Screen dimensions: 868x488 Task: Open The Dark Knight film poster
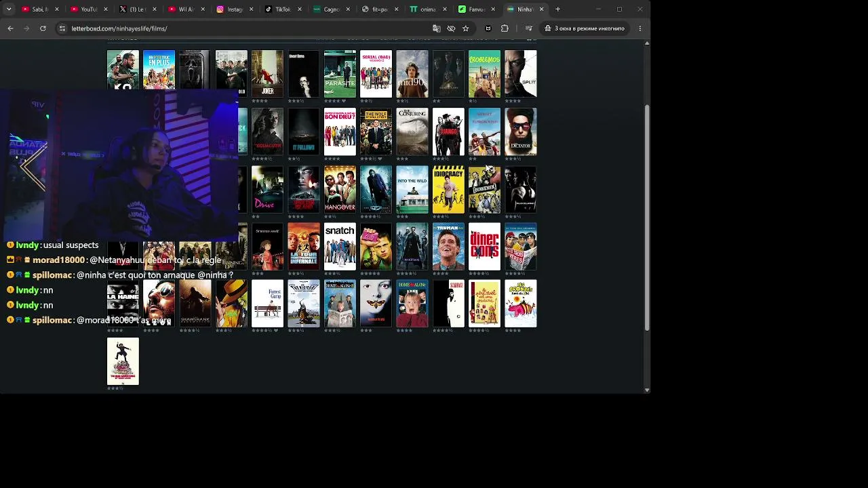click(376, 189)
